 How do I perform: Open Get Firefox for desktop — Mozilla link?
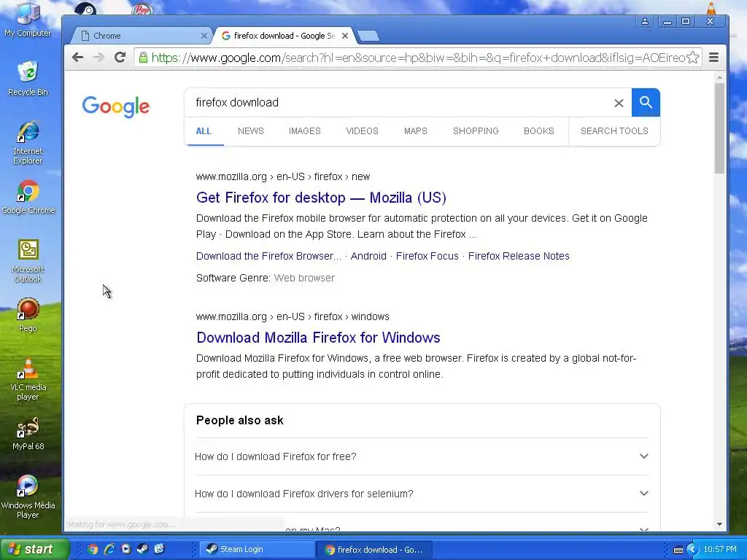pos(321,198)
